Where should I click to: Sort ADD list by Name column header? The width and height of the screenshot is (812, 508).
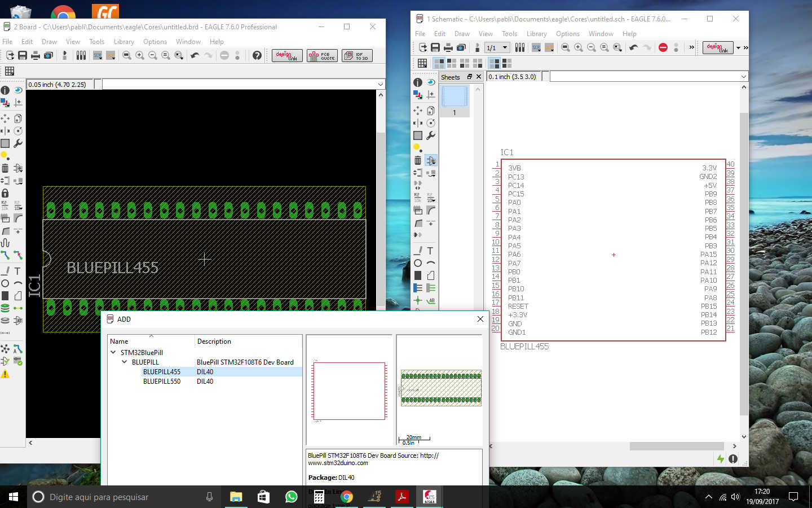151,341
